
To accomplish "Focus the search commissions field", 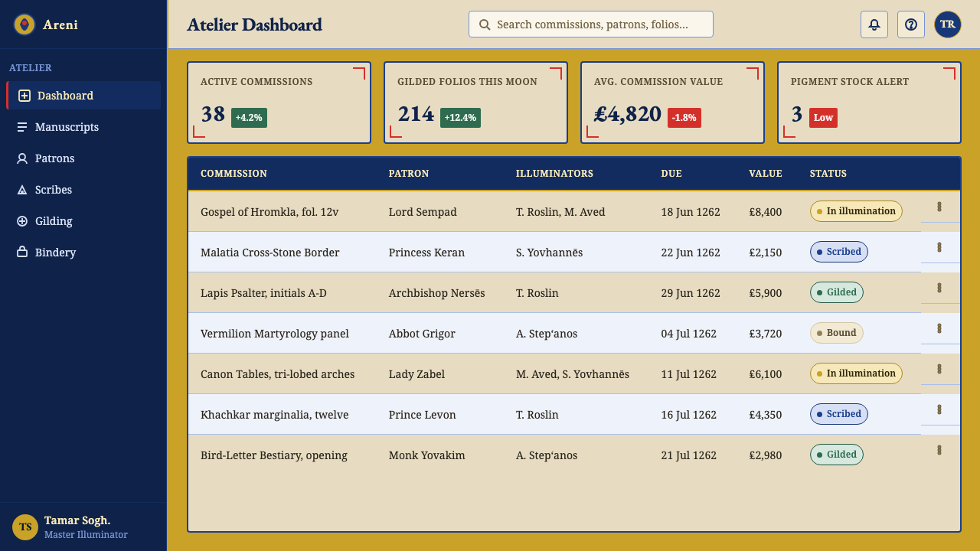I will [591, 24].
